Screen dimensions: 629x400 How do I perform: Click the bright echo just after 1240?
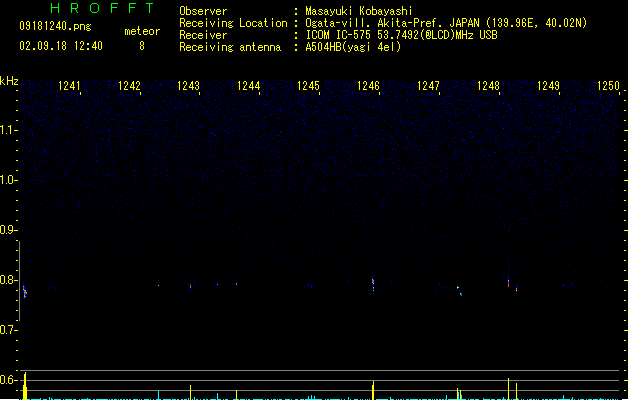[24, 292]
